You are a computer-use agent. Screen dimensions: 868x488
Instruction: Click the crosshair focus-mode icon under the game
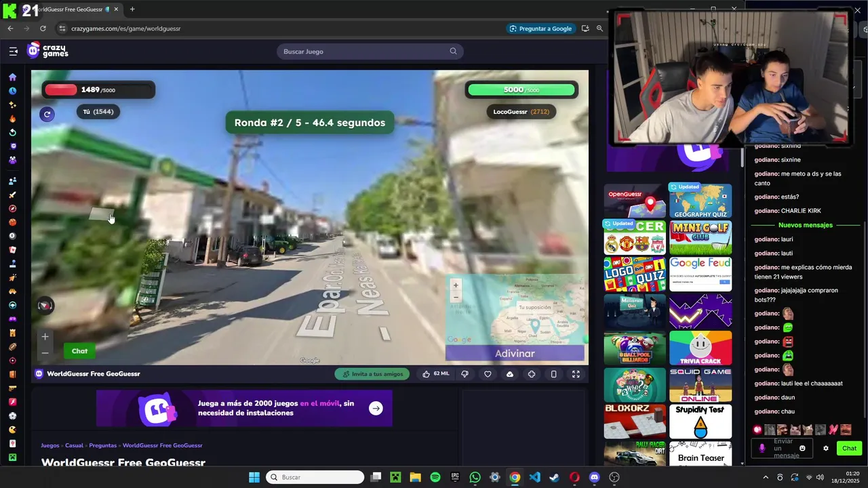pyautogui.click(x=532, y=373)
